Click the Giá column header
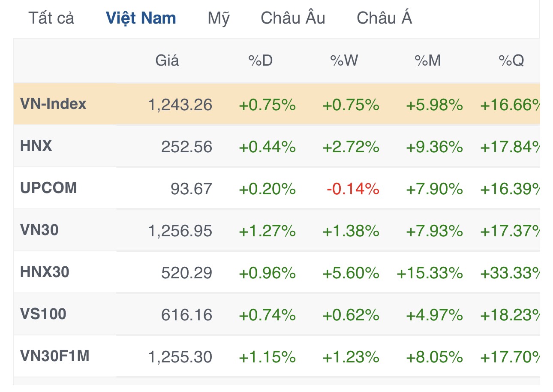This screenshot has height=392, width=553. pos(167,61)
